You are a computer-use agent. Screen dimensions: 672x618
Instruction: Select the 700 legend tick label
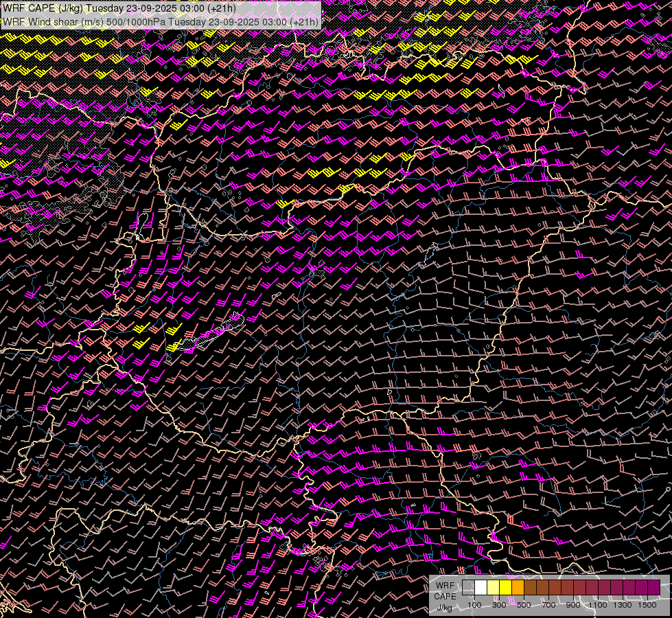[x=548, y=605]
